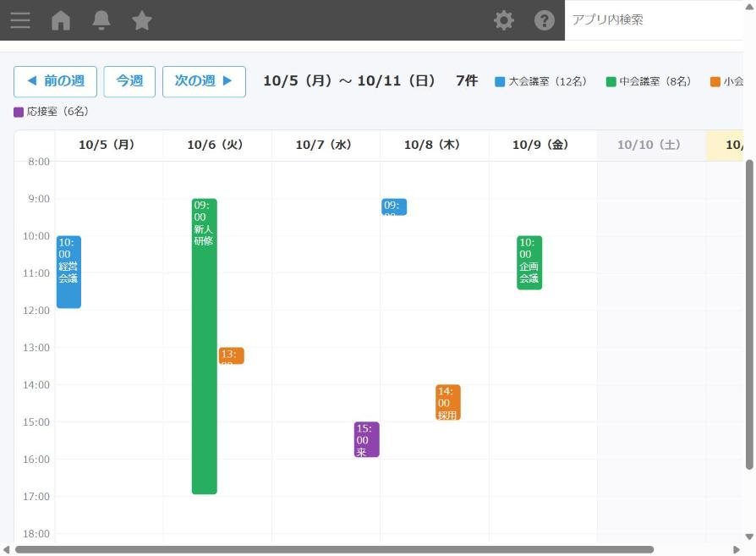The image size is (756, 556).
Task: Open the help question mark icon
Action: point(545,20)
